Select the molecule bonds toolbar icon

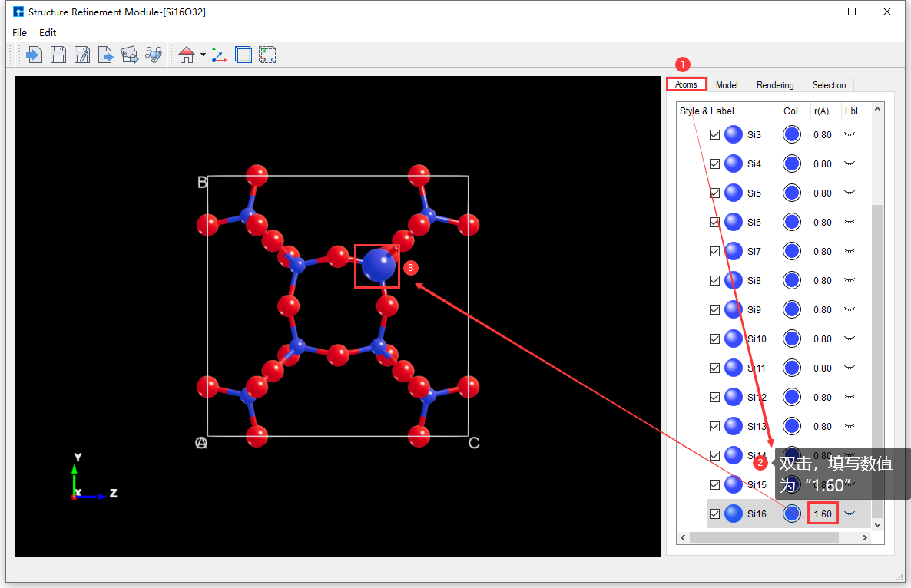[152, 54]
